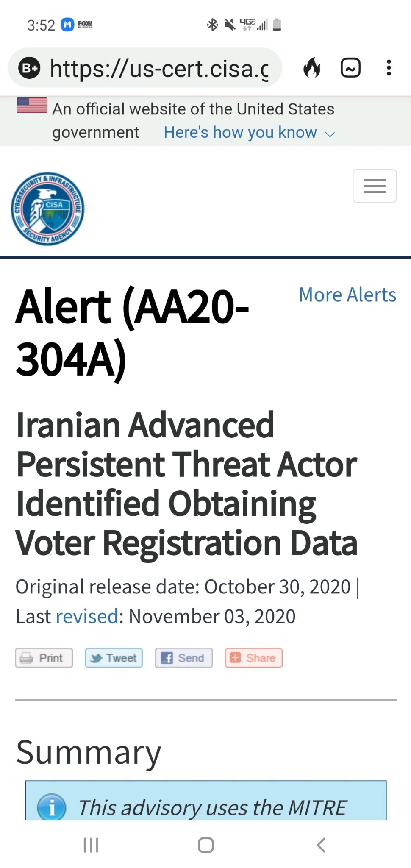This screenshot has height=868, width=411.
Task: Tap the Messenger notification icon in status bar
Action: (67, 24)
